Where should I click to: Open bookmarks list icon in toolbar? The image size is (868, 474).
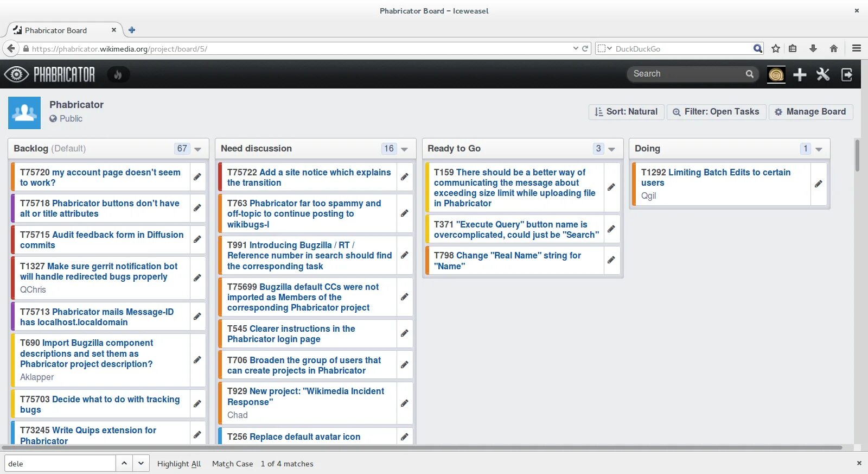click(x=793, y=48)
